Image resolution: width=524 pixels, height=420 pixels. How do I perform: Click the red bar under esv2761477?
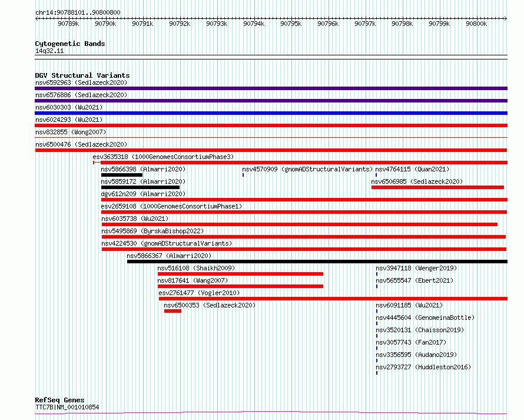click(333, 299)
